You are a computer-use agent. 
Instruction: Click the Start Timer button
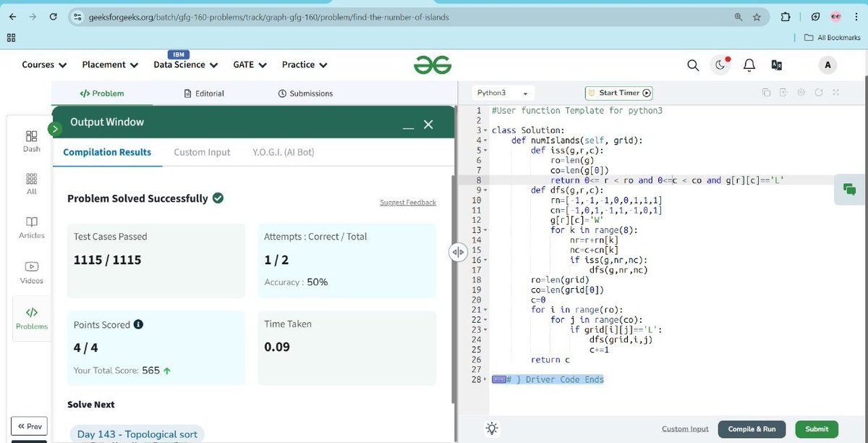[618, 93]
